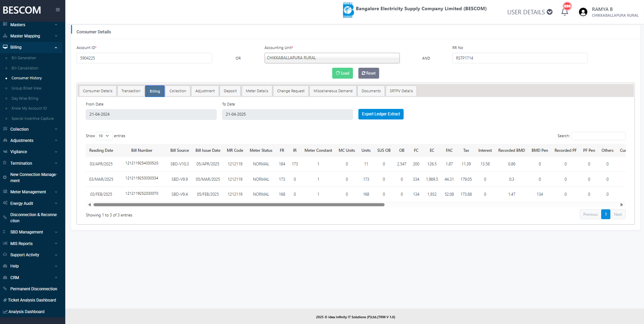Click the green Load button

click(342, 73)
